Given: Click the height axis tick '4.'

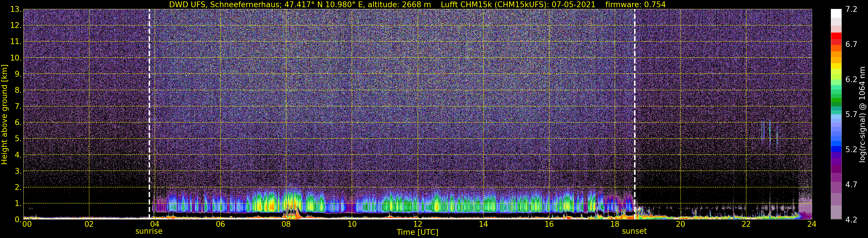Looking at the screenshot, I should pos(18,155).
